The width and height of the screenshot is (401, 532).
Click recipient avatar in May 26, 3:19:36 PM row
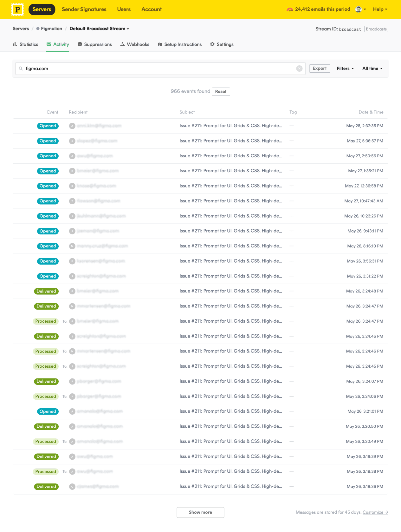(72, 487)
